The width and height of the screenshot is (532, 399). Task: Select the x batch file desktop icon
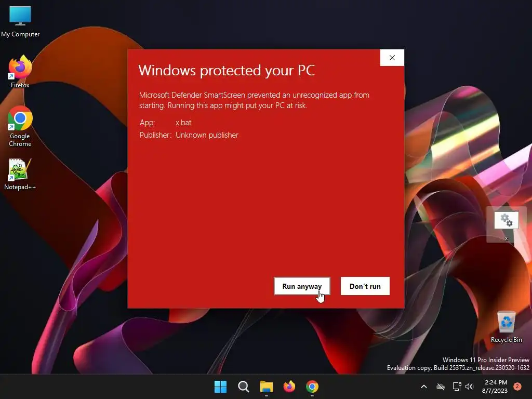pyautogui.click(x=506, y=224)
